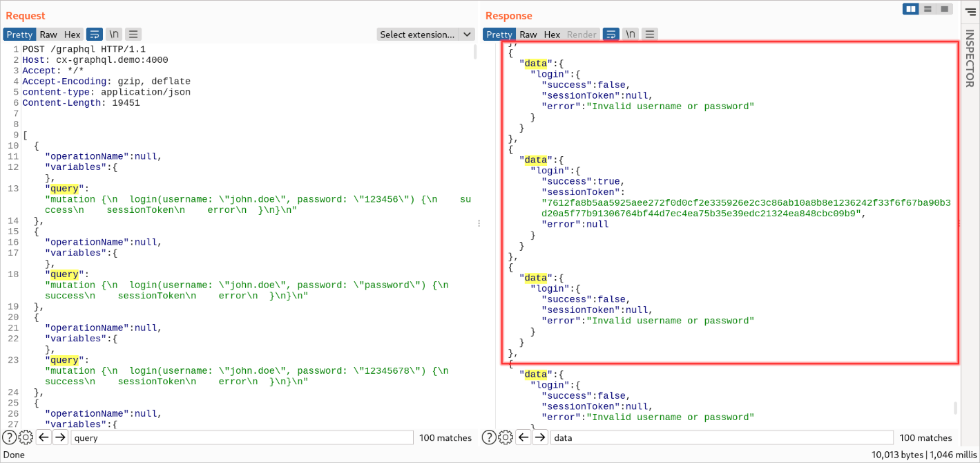Click the Inspector collapse icon at top right

(x=970, y=10)
